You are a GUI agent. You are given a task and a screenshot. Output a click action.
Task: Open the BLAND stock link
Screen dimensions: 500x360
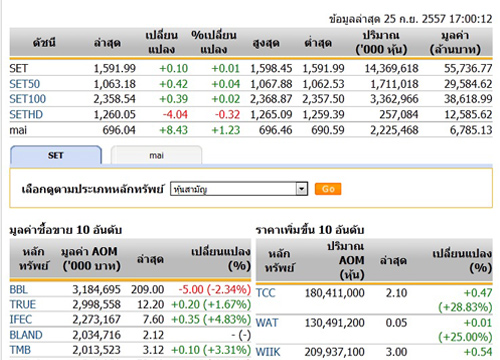(x=26, y=335)
